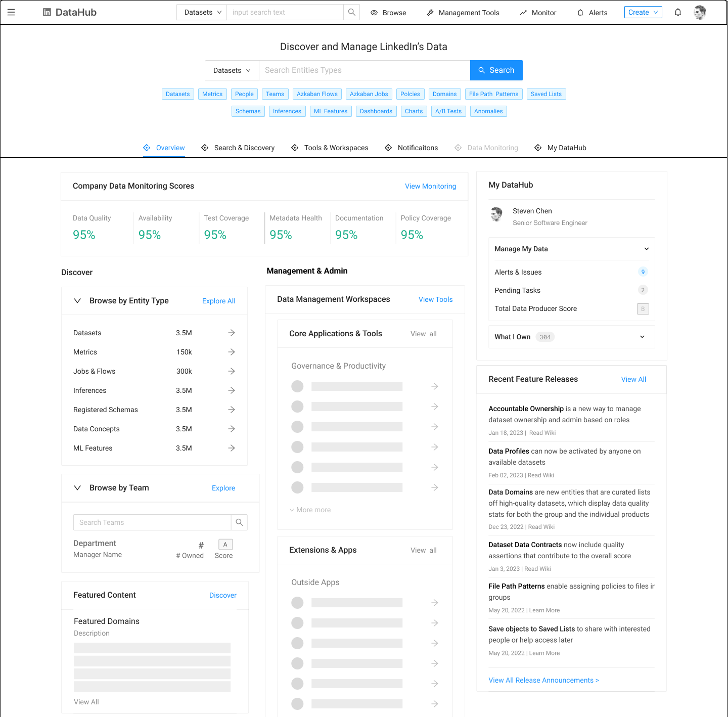Open the Create dropdown button

[x=643, y=12]
